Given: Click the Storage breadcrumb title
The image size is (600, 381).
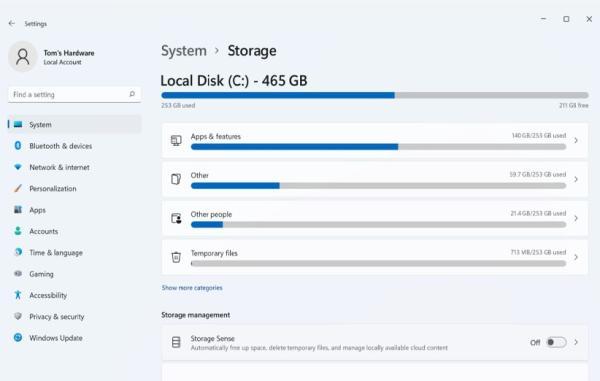Looking at the screenshot, I should [x=252, y=51].
